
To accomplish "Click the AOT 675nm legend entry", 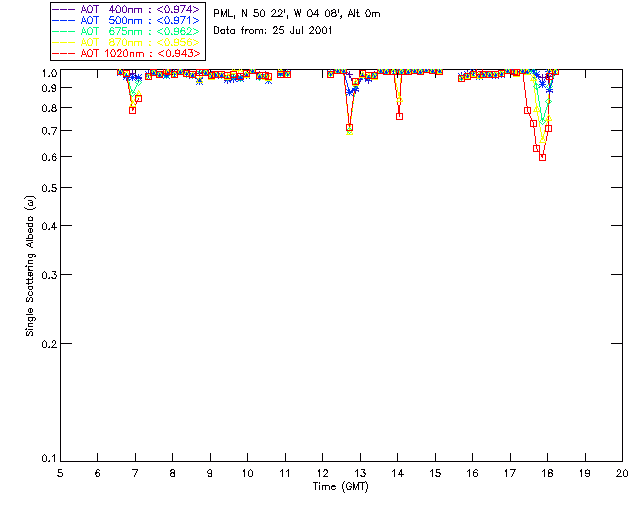I will [x=126, y=31].
